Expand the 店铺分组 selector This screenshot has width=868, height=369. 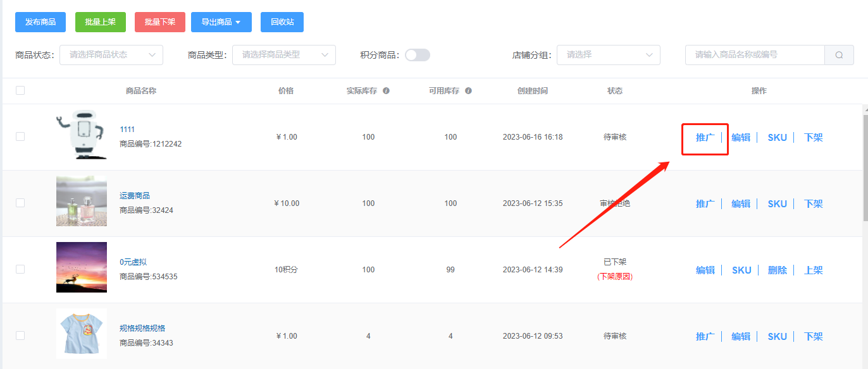click(609, 55)
